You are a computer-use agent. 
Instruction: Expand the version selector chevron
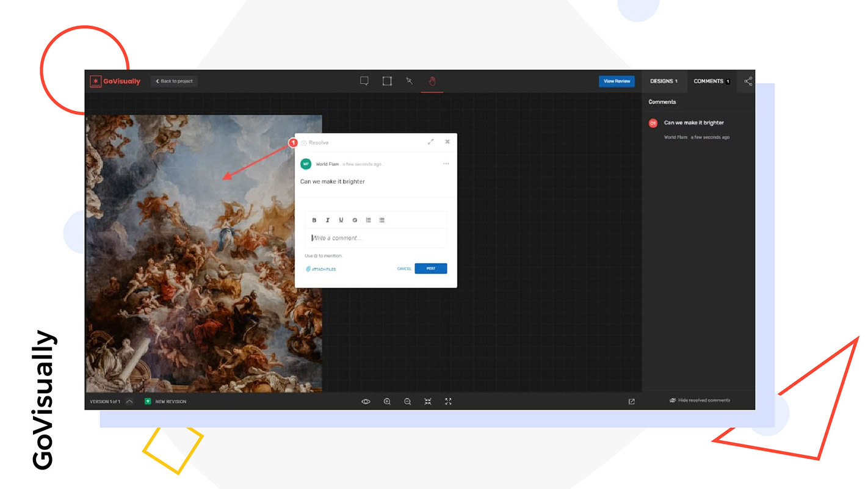pos(129,402)
